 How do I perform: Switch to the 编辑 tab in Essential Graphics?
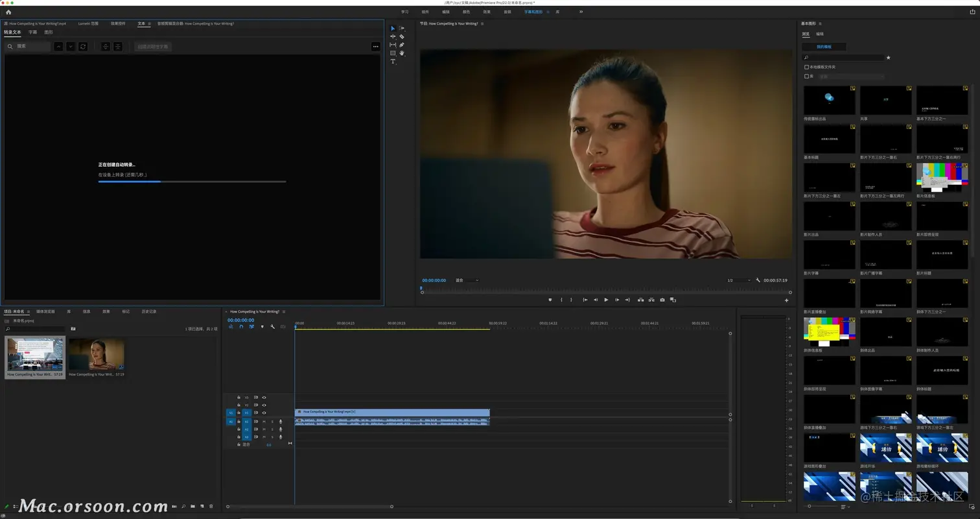coord(820,34)
